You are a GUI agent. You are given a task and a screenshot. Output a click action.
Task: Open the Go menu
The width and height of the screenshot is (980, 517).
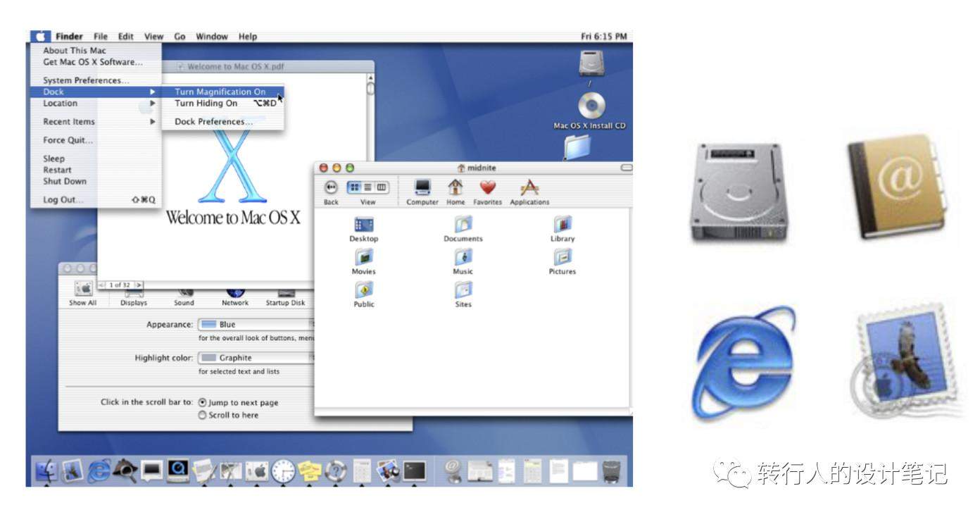click(180, 37)
